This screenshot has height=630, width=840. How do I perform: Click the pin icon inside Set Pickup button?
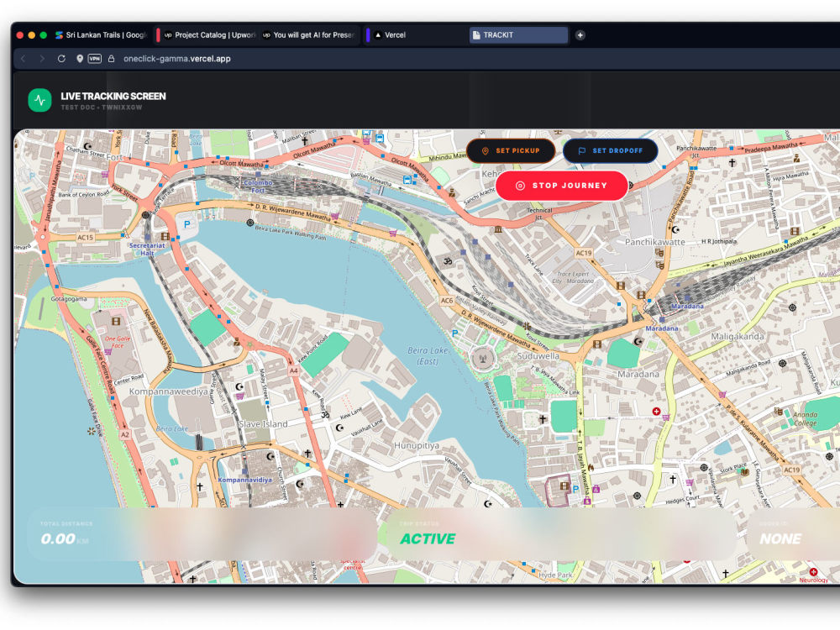[x=486, y=151]
